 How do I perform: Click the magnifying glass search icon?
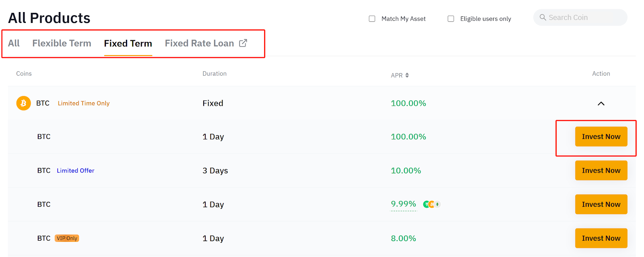(543, 18)
